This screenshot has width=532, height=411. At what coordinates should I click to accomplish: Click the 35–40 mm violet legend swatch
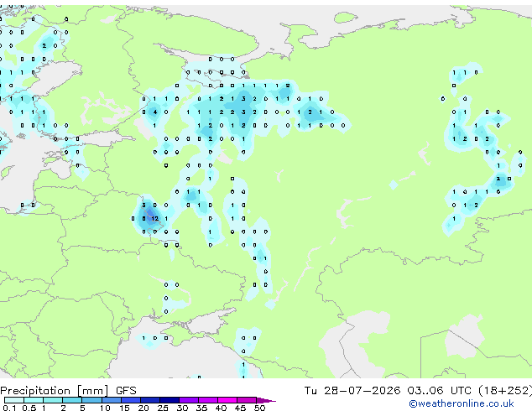pyautogui.click(x=207, y=400)
